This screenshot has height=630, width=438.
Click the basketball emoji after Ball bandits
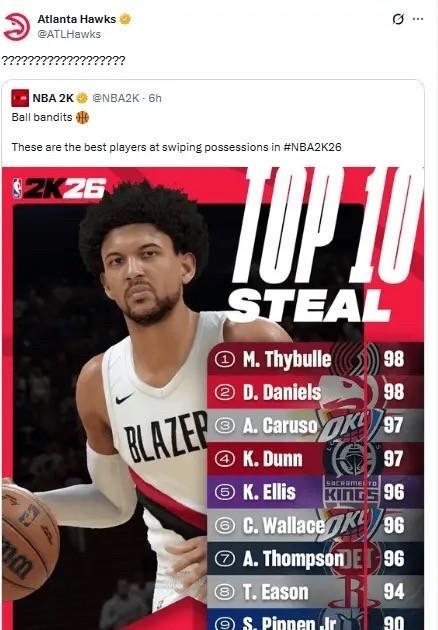[82, 117]
